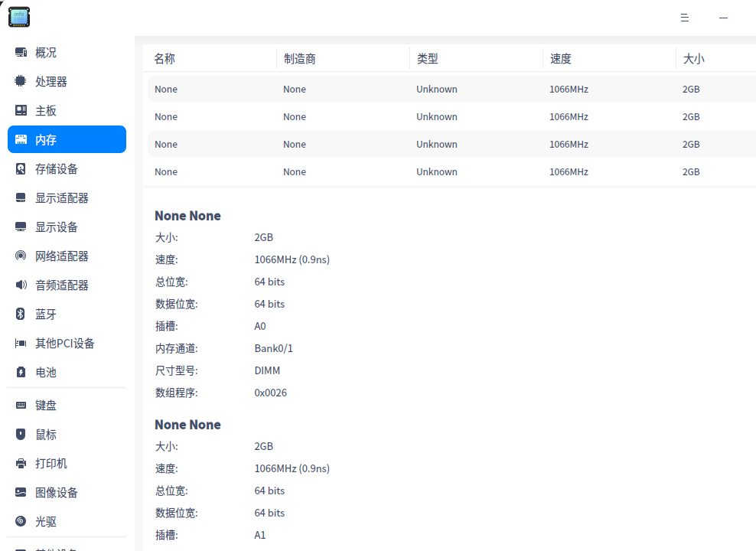Click the 主板 motherboard icon
The width and height of the screenshot is (756, 551).
click(x=21, y=110)
